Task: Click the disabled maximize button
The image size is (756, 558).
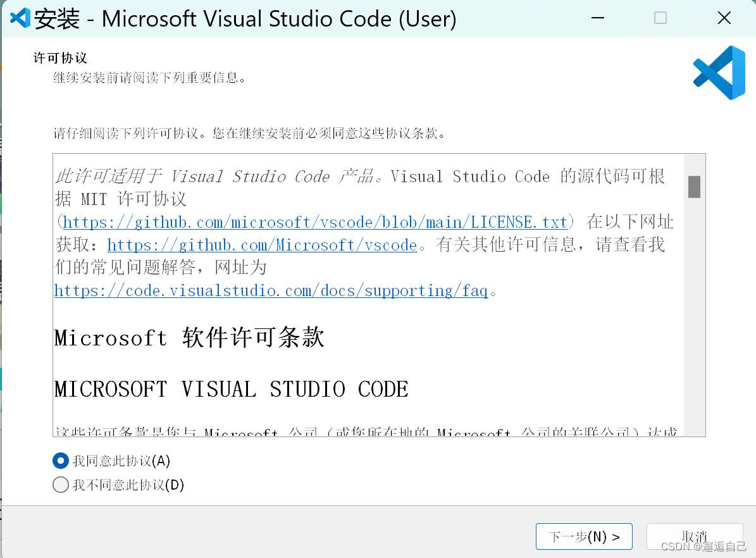Action: [660, 18]
